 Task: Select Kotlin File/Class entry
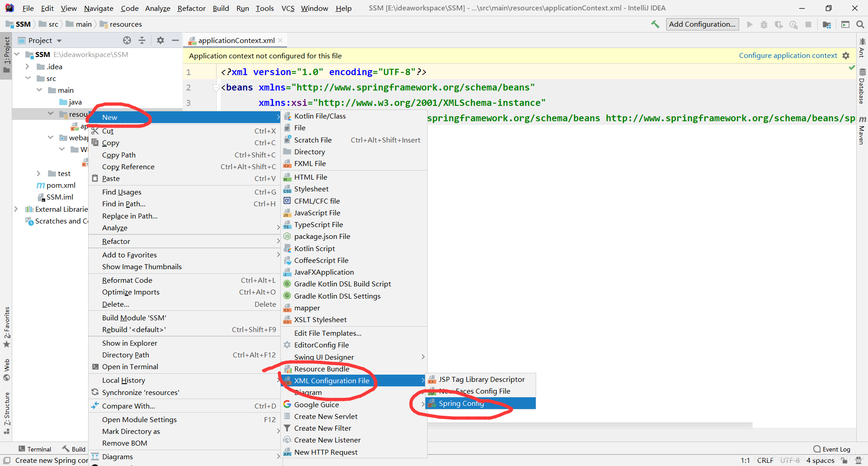pos(354,116)
